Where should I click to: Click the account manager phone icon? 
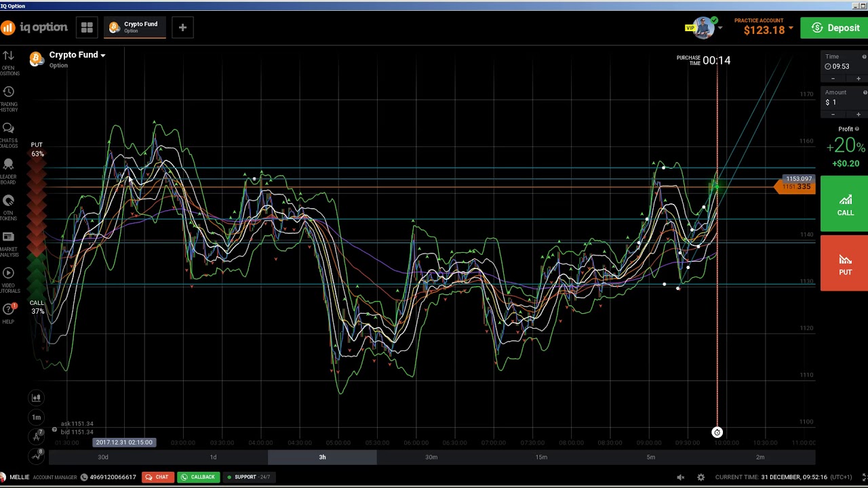pyautogui.click(x=84, y=477)
